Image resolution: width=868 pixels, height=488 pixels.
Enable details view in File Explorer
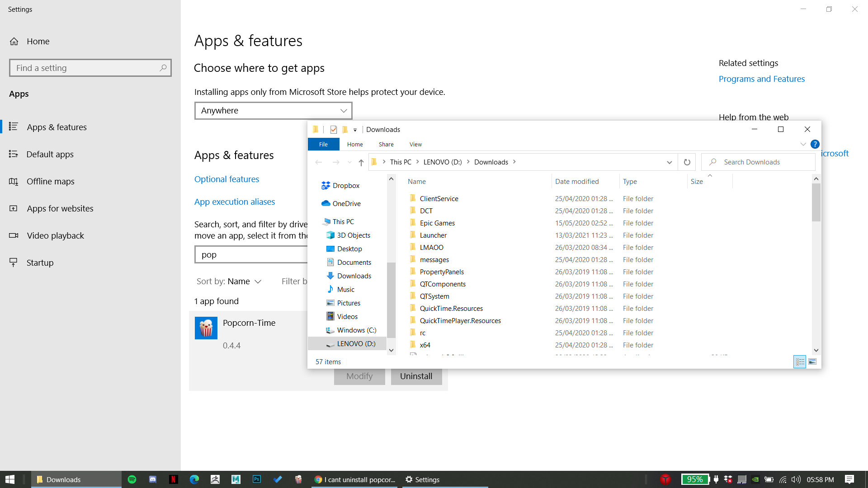tap(799, 361)
